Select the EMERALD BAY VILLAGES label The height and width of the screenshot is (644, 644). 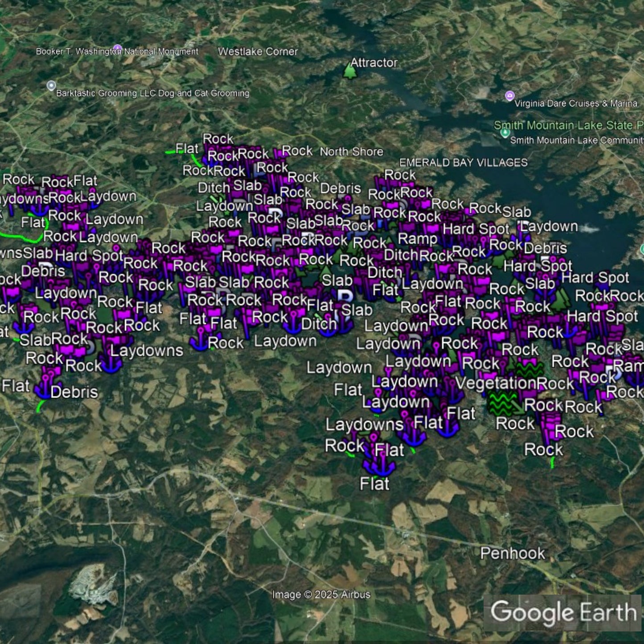click(x=463, y=163)
